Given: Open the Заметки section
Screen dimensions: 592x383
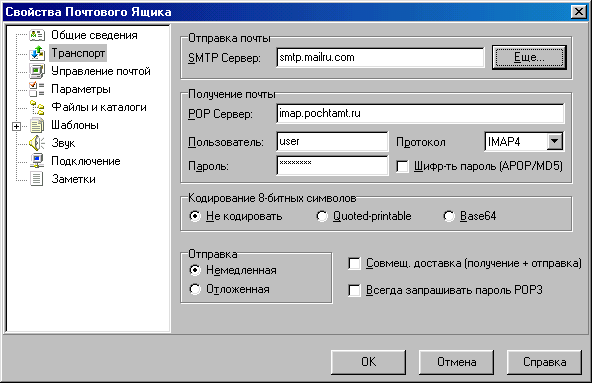Looking at the screenshot, I should coord(73,179).
